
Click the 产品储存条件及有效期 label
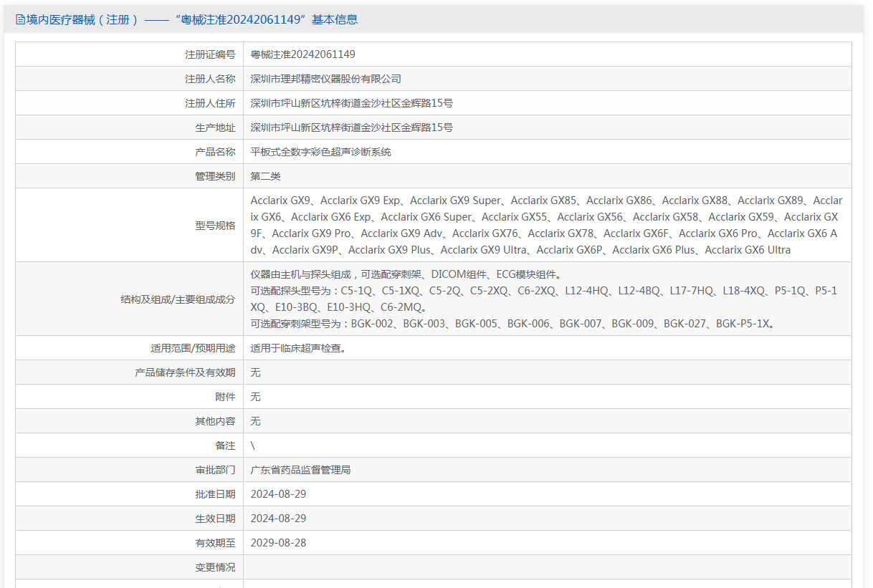pyautogui.click(x=185, y=372)
